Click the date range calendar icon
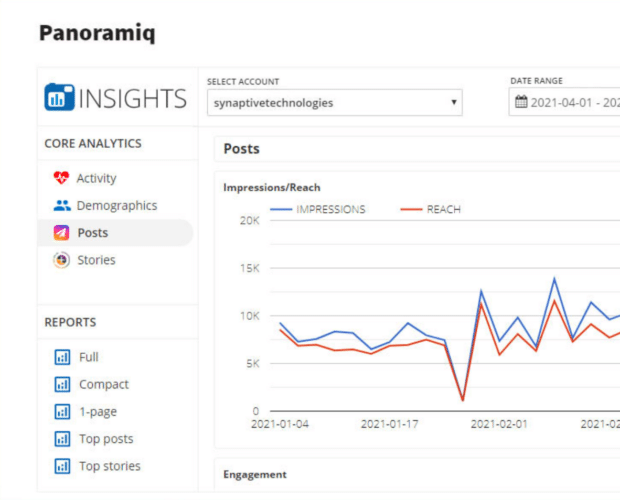620x500 pixels. click(521, 102)
